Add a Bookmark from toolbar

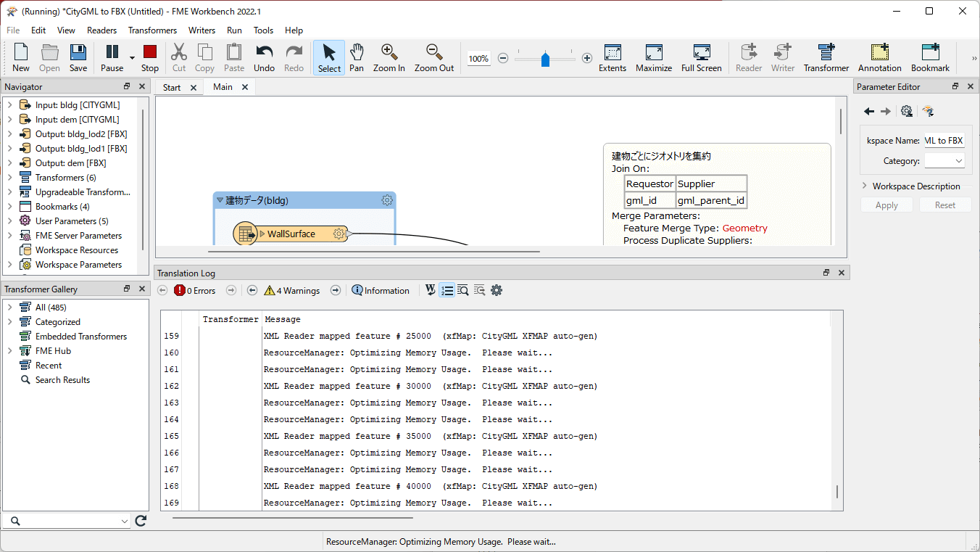point(930,58)
